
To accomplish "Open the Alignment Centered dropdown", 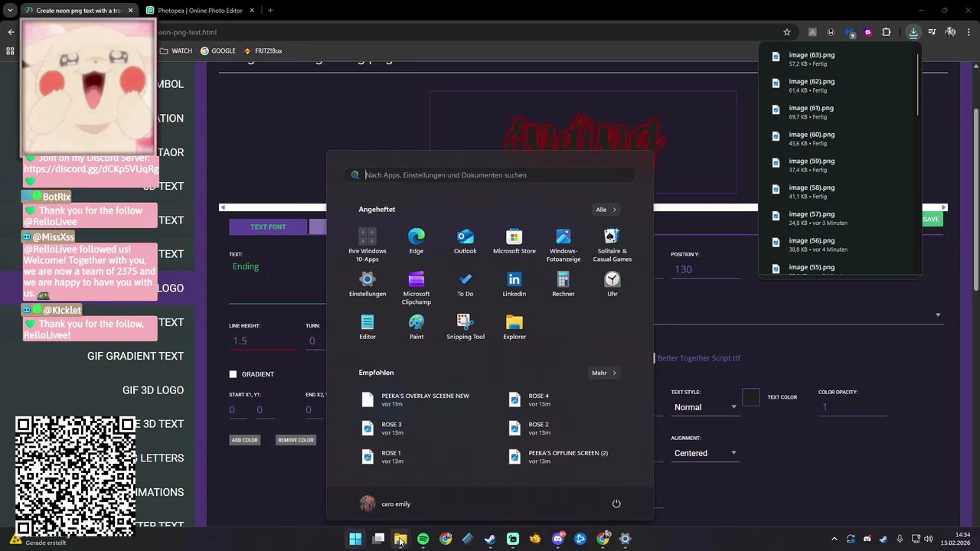I will 704,453.
